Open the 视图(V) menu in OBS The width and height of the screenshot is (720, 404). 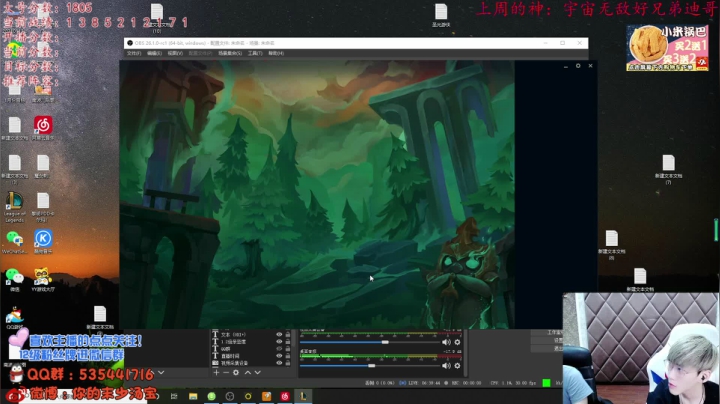(x=175, y=53)
